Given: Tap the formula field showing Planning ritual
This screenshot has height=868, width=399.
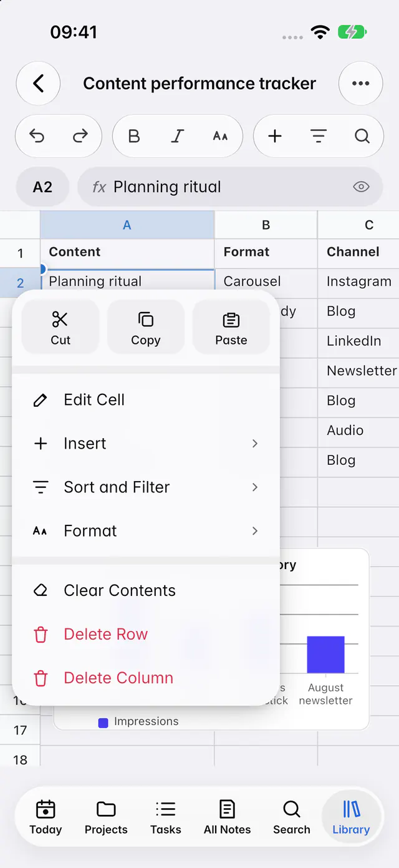Looking at the screenshot, I should [x=230, y=187].
